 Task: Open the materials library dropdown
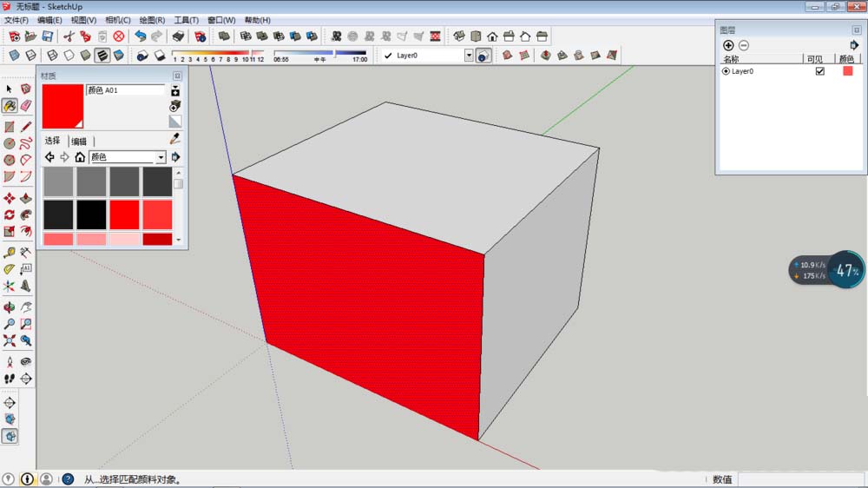[161, 157]
